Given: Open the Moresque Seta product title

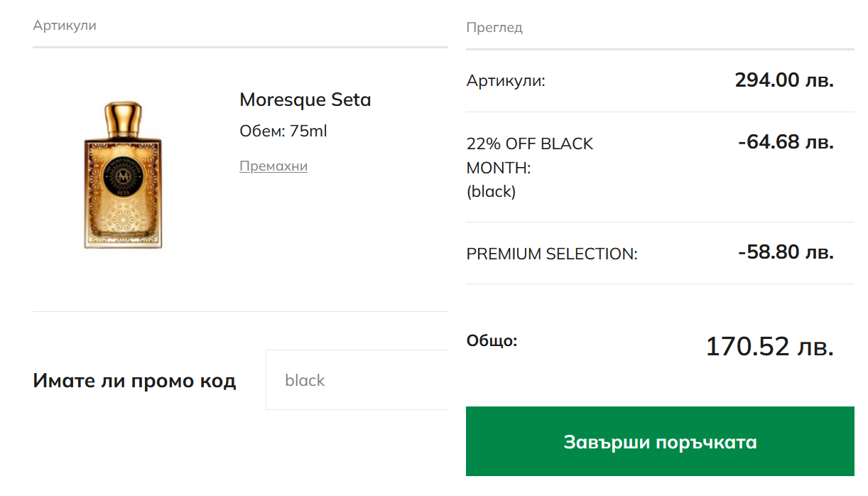Looking at the screenshot, I should pos(305,99).
